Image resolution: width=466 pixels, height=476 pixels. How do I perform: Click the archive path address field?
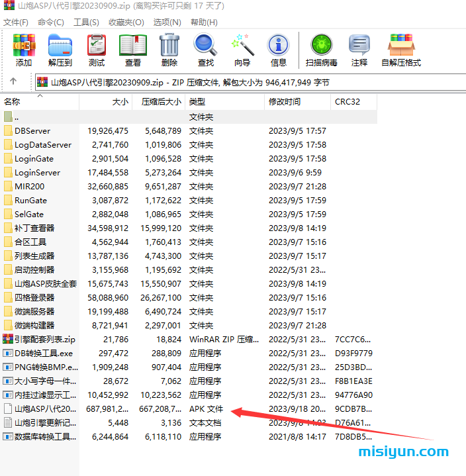click(250, 82)
